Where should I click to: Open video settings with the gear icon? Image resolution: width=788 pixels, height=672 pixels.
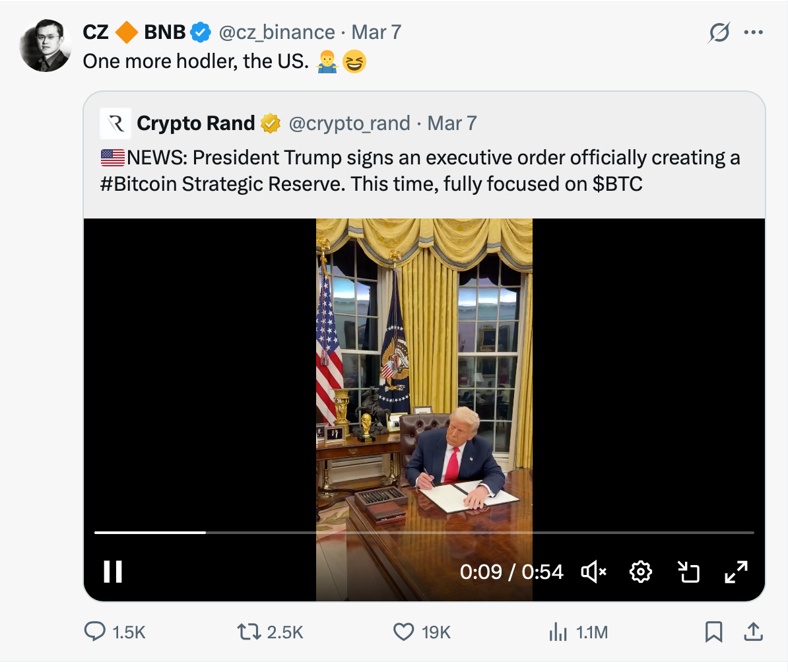click(640, 572)
